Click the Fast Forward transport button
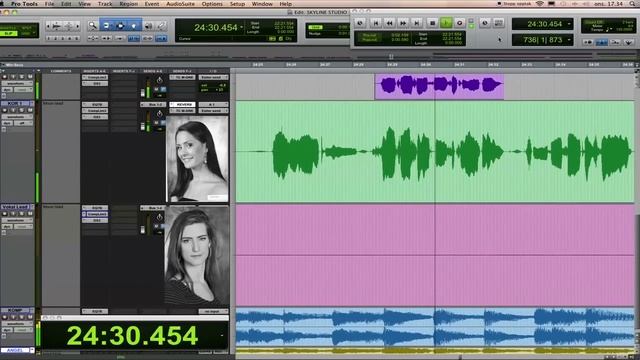The width and height of the screenshot is (640, 360). coord(403,23)
